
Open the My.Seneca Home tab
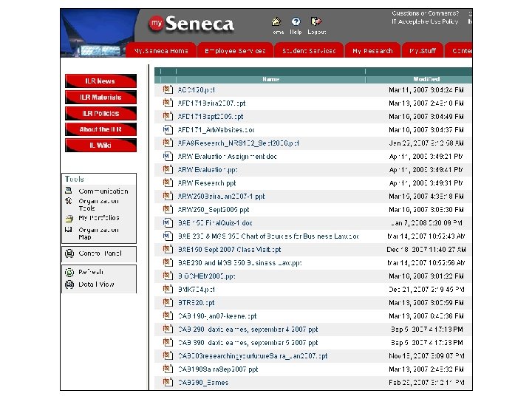tap(161, 50)
